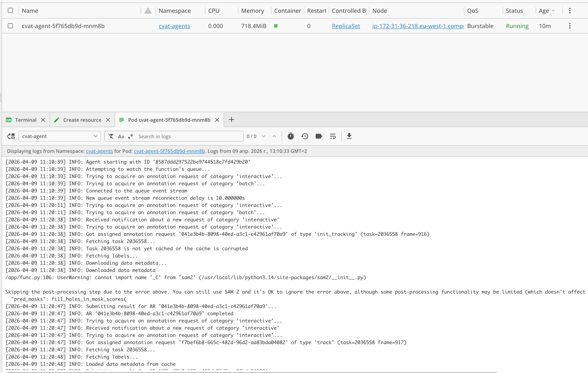Click the label tag icon in log toolbar
This screenshot has height=373, width=588.
click(319, 136)
